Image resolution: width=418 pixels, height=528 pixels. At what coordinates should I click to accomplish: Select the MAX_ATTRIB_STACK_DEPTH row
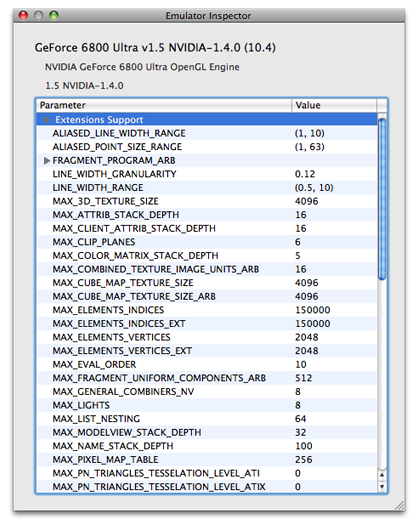207,215
